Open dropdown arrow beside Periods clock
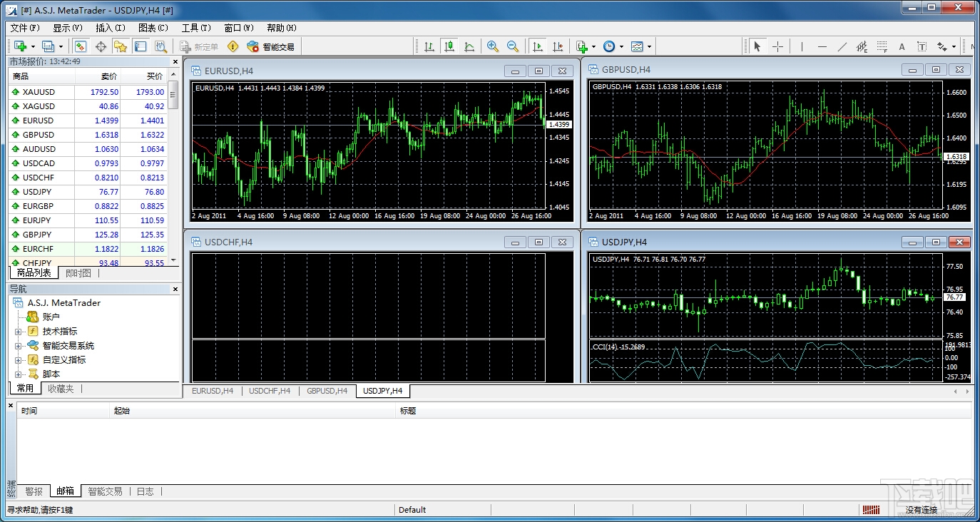The height and width of the screenshot is (522, 980). (x=621, y=47)
